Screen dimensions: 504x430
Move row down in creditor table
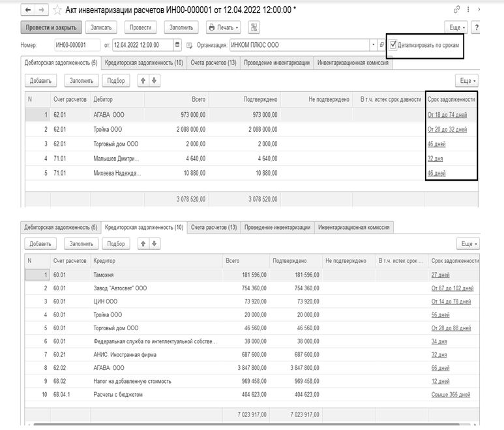(x=155, y=243)
